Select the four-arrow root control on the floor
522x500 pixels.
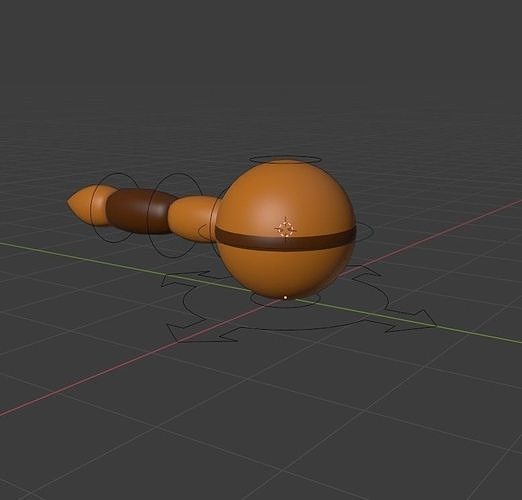pos(298,303)
